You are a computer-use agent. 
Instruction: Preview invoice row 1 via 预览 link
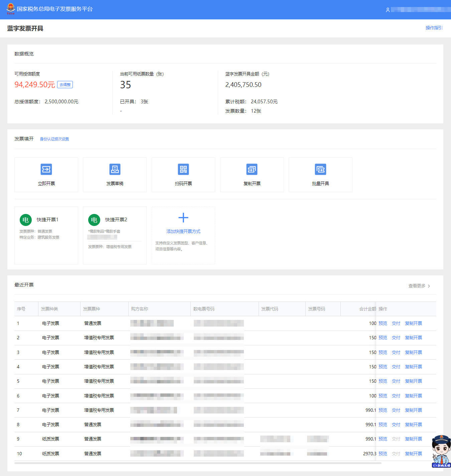[x=383, y=323]
